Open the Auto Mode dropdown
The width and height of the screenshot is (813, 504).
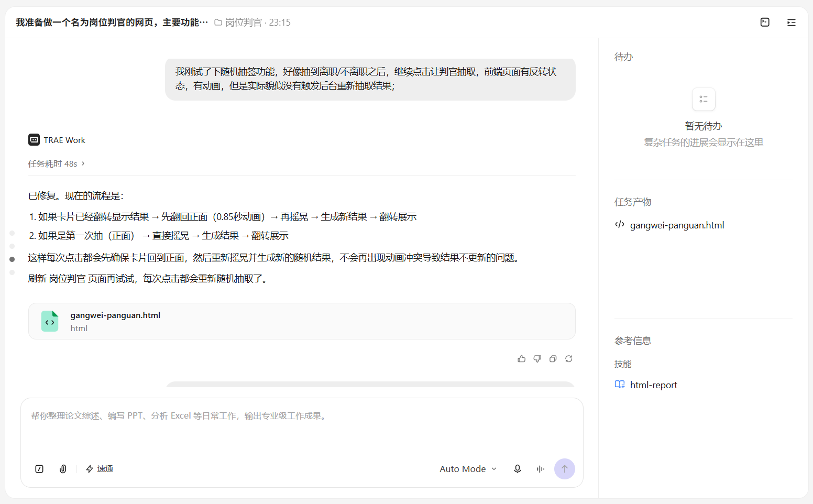pyautogui.click(x=468, y=469)
